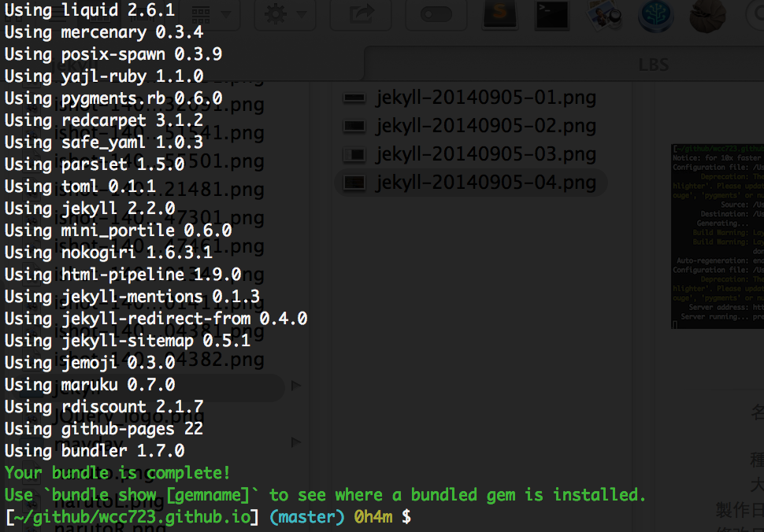Screen dimensions: 764x532
Task: Click the terminal screenshot preview thumbnail in Finder
Action: (718, 236)
